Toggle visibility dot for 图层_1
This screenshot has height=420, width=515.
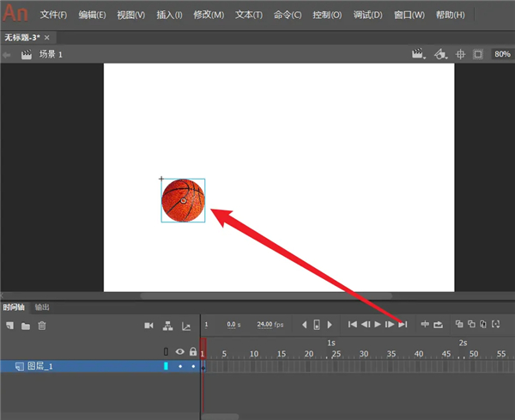click(x=180, y=367)
